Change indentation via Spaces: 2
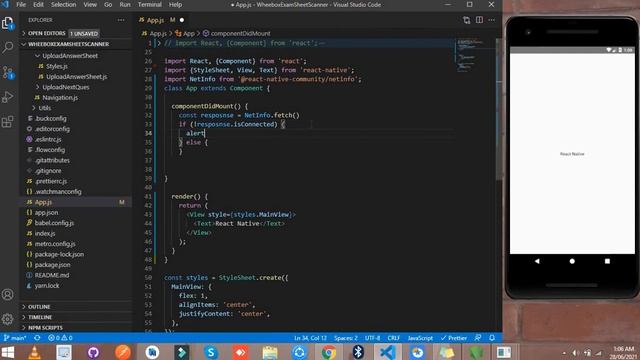 coord(346,338)
